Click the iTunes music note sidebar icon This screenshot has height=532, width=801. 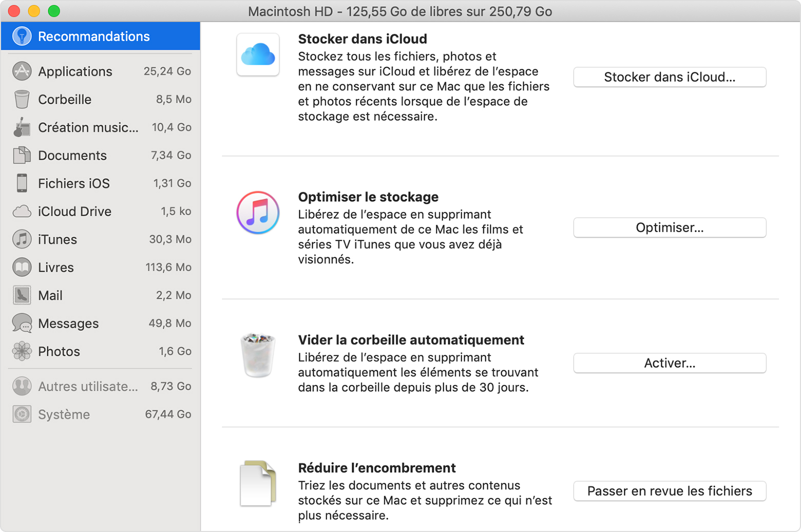click(x=22, y=239)
